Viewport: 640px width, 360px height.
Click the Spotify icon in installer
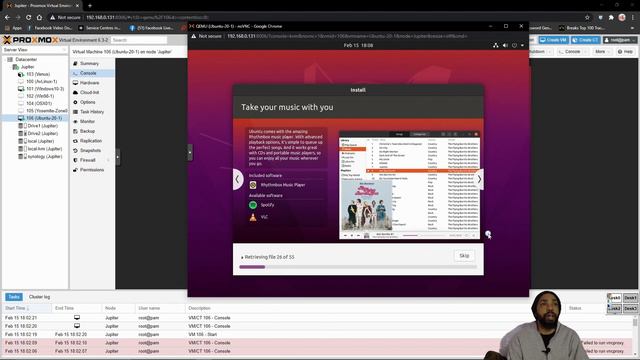click(253, 205)
